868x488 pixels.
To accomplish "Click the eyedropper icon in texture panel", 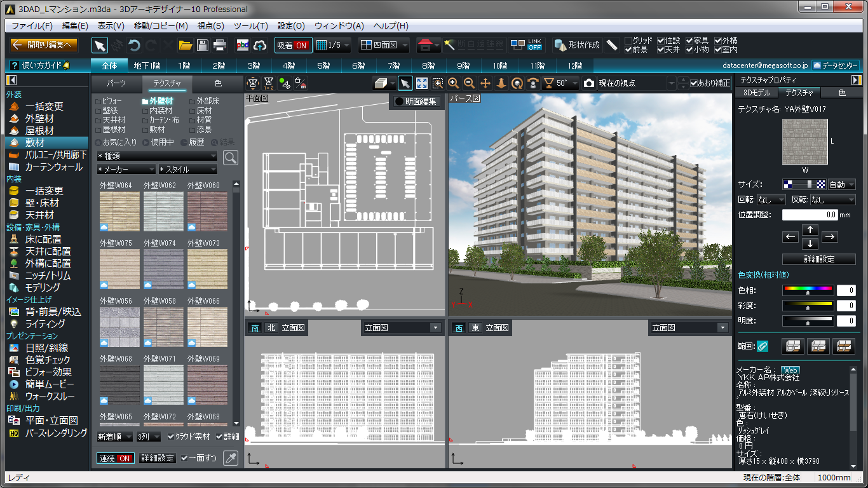I will click(x=231, y=457).
